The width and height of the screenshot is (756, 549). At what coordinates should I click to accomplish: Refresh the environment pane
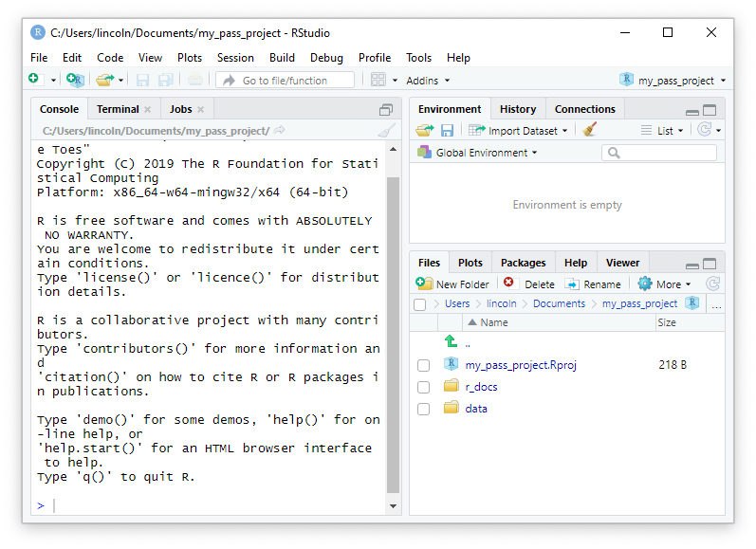[x=705, y=129]
